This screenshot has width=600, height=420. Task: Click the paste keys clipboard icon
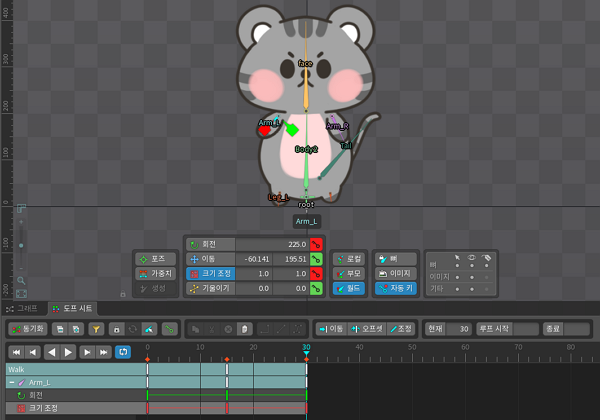tap(245, 329)
